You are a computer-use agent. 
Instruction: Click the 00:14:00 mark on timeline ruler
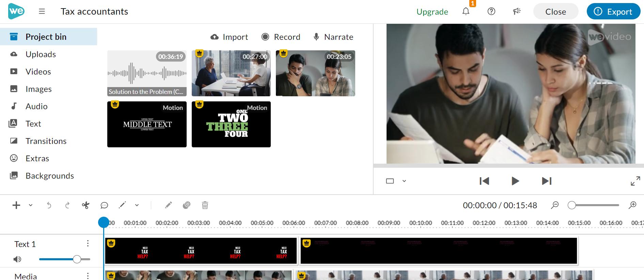(x=547, y=223)
